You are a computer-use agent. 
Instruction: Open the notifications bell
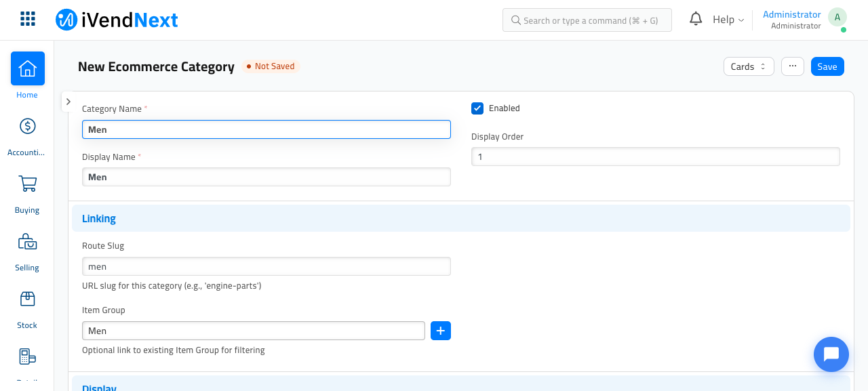click(x=696, y=19)
